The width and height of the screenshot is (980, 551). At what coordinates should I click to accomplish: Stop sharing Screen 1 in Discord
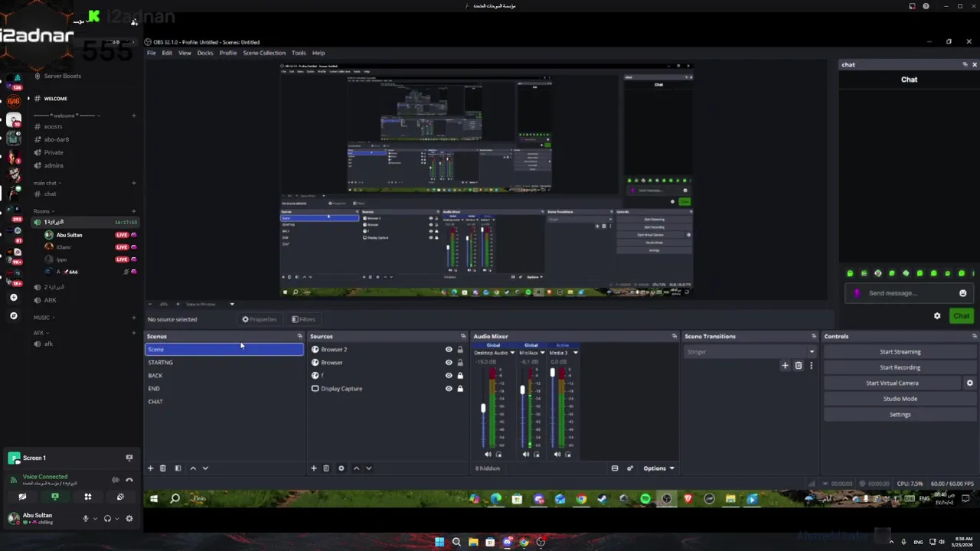click(129, 458)
